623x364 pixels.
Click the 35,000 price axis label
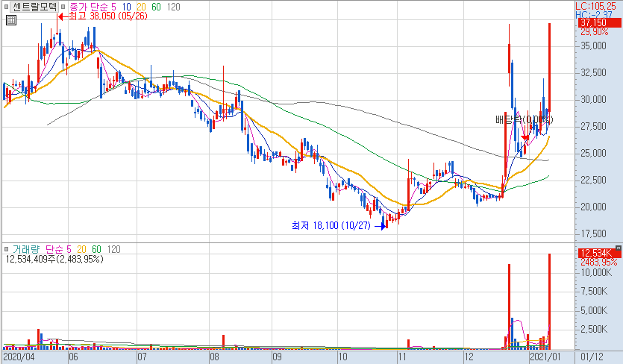(594, 46)
